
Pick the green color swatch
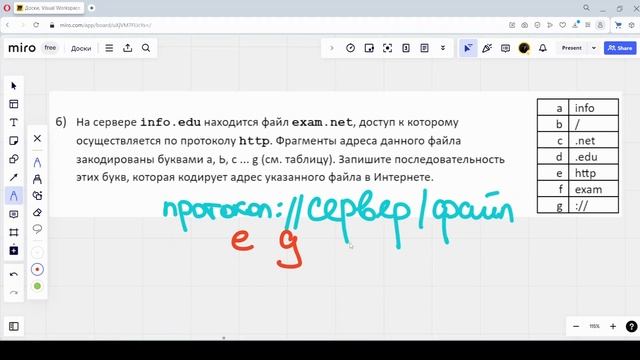pos(37,286)
